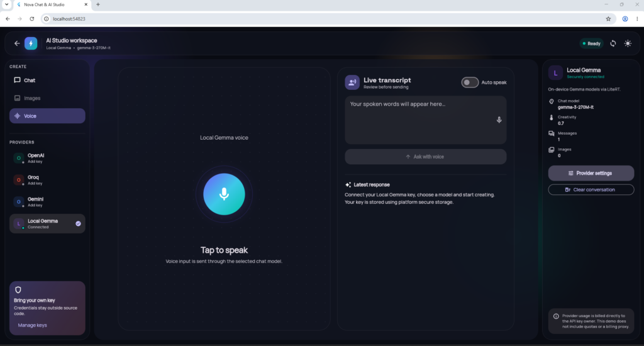644x346 pixels.
Task: Click the Live transcript people icon
Action: tap(352, 82)
